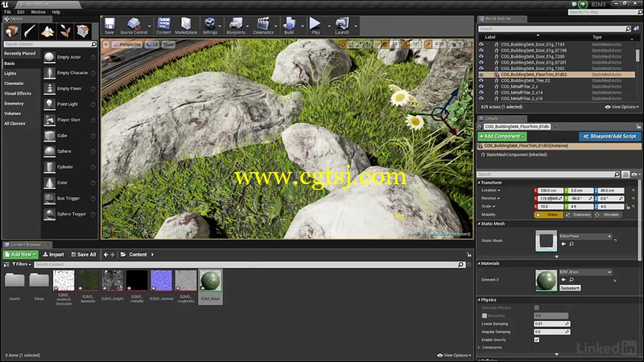This screenshot has height=362, width=644.
Task: Select Lights category in Modes panel
Action: pos(10,73)
